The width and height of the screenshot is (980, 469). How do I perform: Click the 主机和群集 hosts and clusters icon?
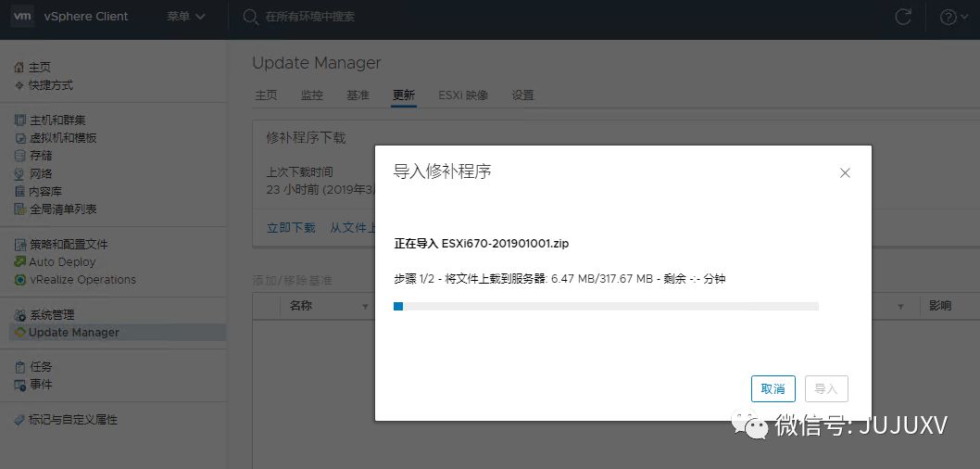(x=20, y=120)
